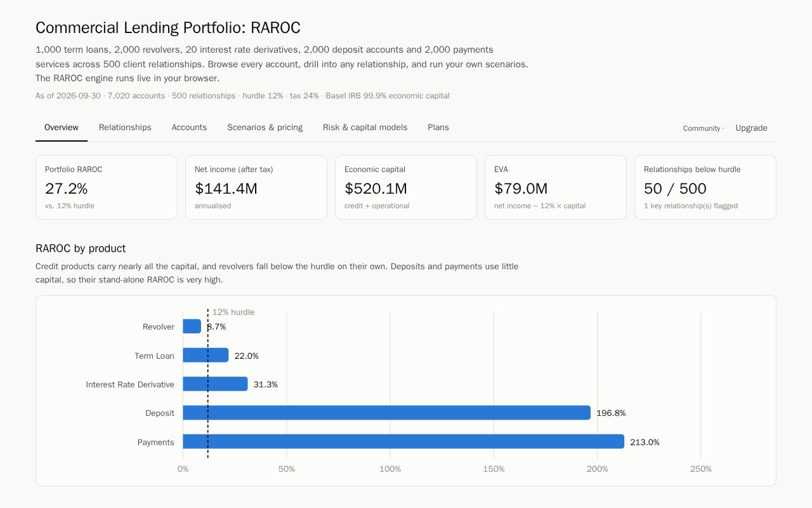Go to Scenarios & pricing tab
Screen dimensions: 812x508
[265, 128]
